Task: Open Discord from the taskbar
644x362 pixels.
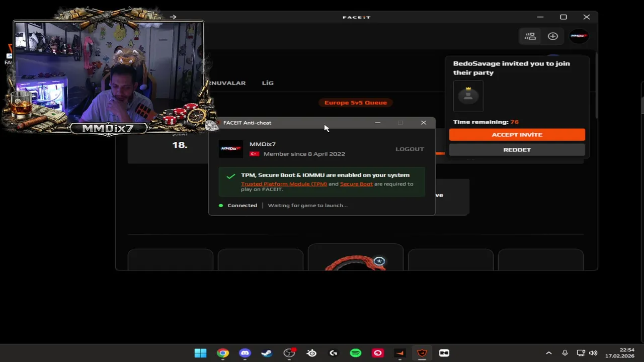Action: (x=245, y=353)
